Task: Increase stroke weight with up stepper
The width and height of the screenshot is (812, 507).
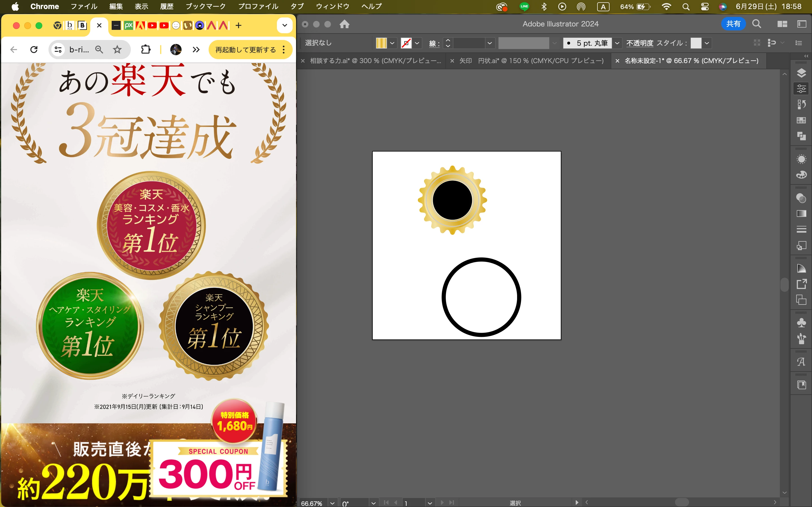Action: (x=448, y=40)
